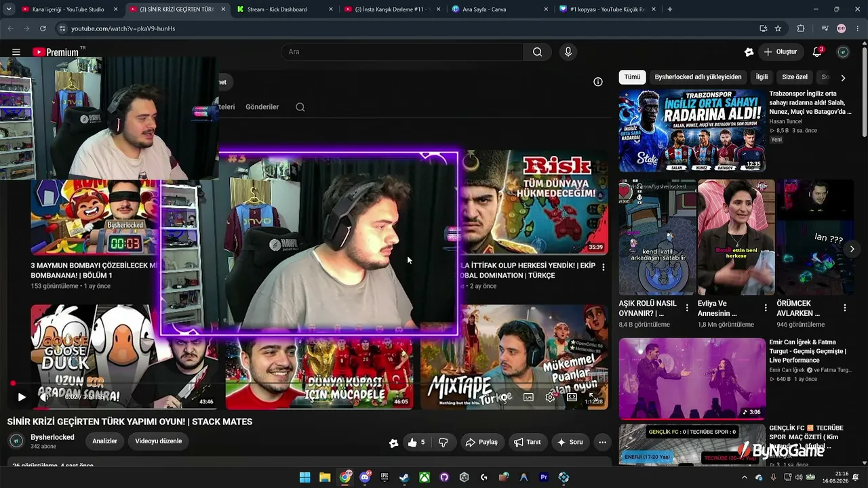Screen dimensions: 868x488
Task: Open Trabzonspor İngiliz orta saha thumbnail
Action: click(692, 131)
